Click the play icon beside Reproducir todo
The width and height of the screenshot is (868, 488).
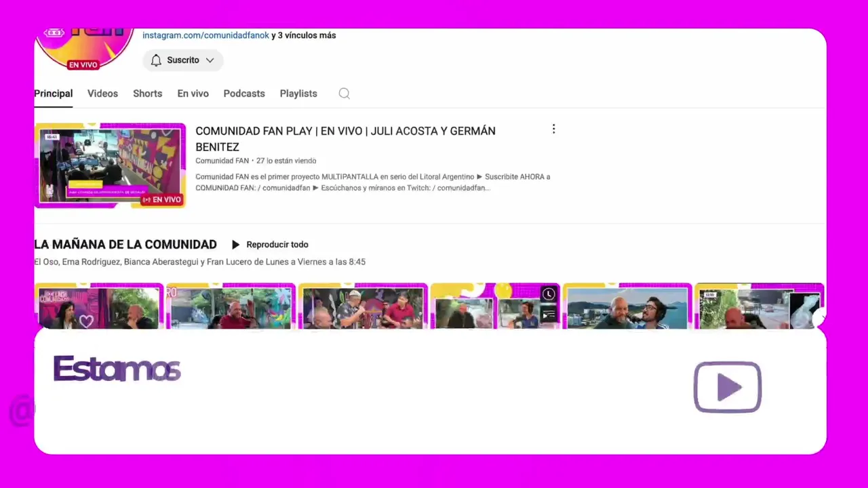click(235, 245)
